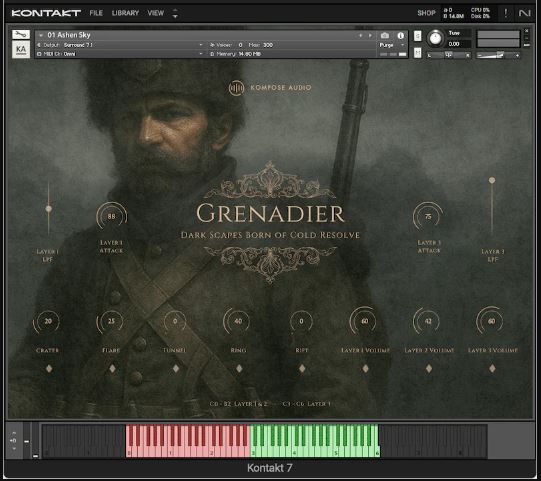Open the VIEW menu

(156, 13)
